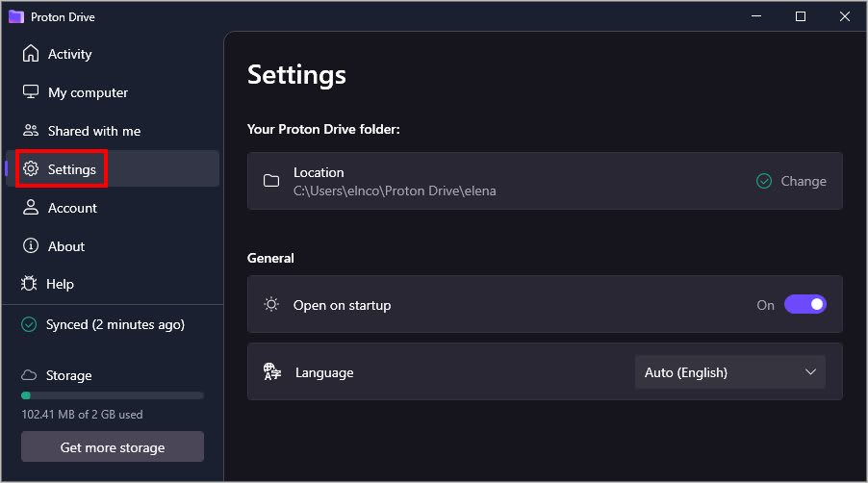Open the Account page
This screenshot has width=868, height=483.
(x=113, y=208)
